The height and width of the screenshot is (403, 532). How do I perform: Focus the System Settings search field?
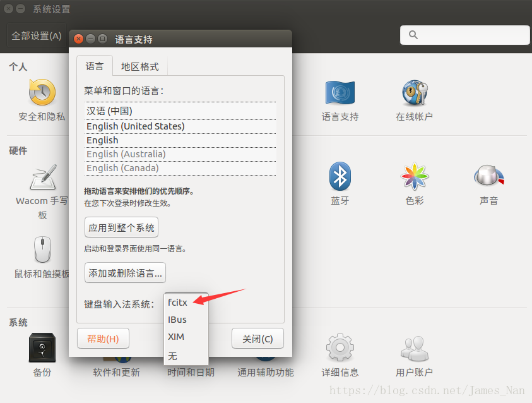(x=465, y=35)
